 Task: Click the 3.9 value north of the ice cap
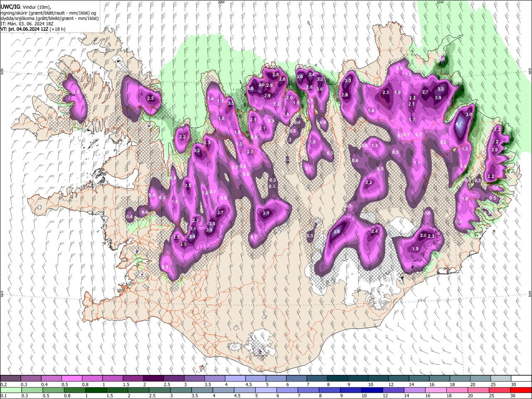[x=337, y=232]
